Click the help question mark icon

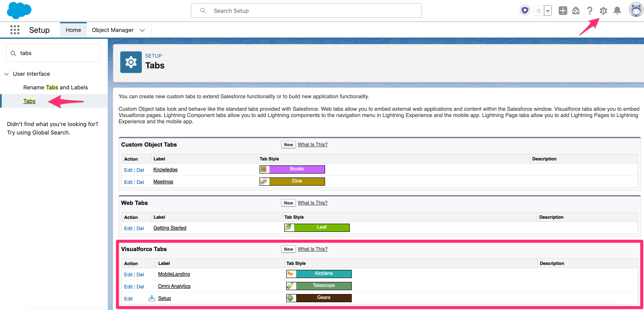(589, 11)
